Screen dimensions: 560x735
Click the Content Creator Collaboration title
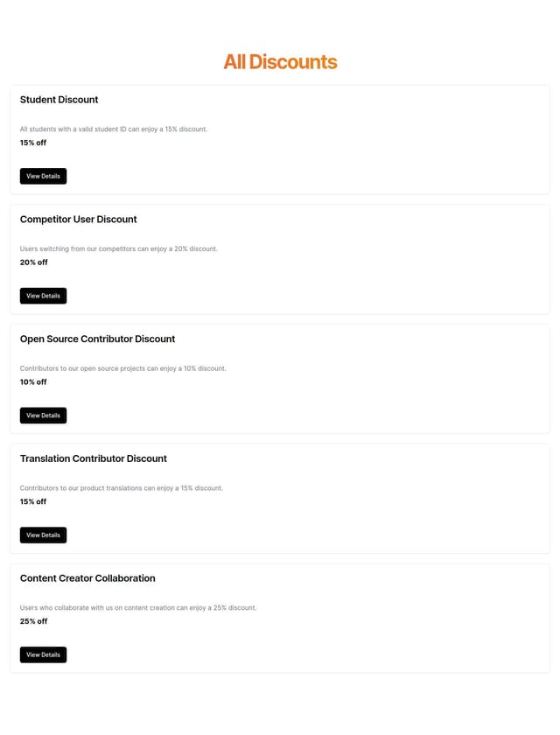point(87,578)
